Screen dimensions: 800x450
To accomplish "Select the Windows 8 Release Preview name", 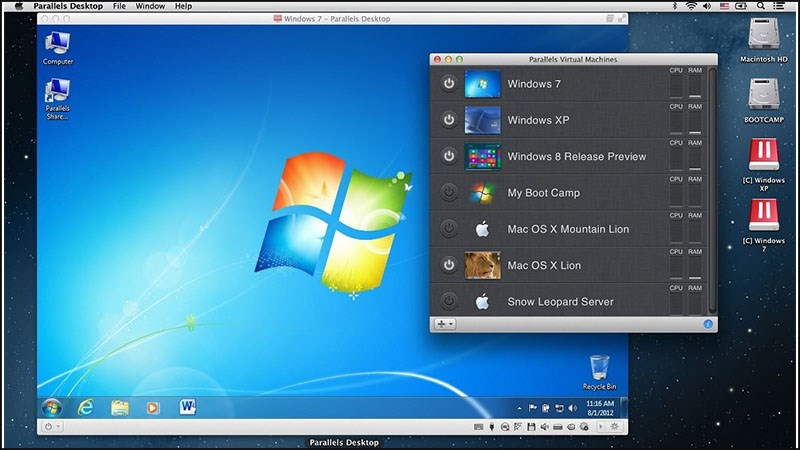I will 577,156.
